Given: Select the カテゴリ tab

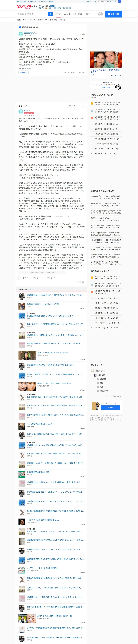Looking at the screenshot, I should coord(58,14).
